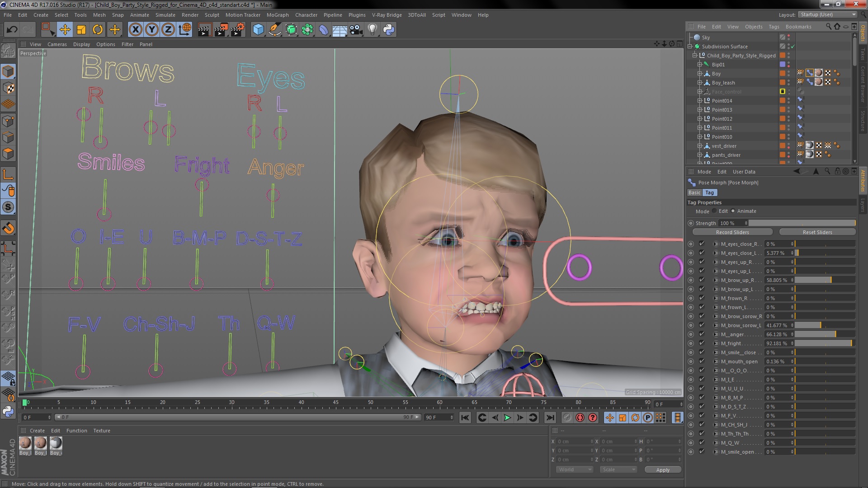Screen dimensions: 868x488
Task: Enable Make Editable mode in left palette
Action: point(8,51)
